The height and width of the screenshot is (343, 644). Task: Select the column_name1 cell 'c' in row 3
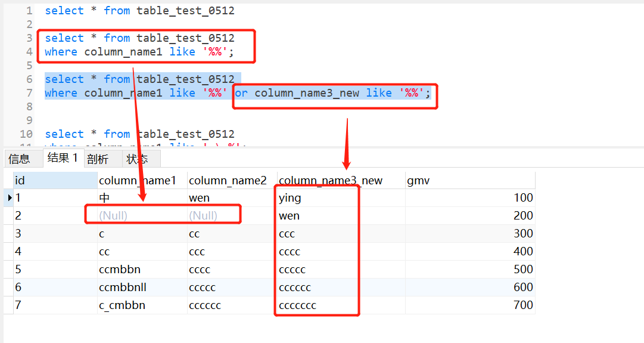click(x=142, y=234)
